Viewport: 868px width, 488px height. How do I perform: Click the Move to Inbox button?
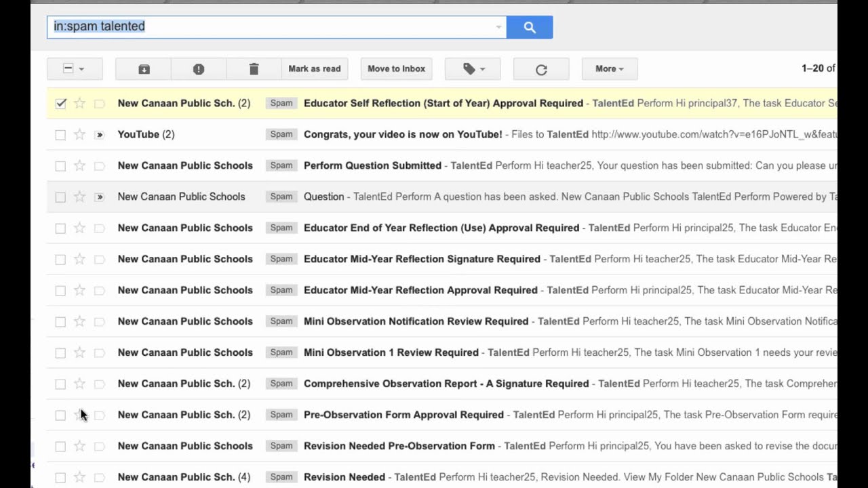(396, 68)
